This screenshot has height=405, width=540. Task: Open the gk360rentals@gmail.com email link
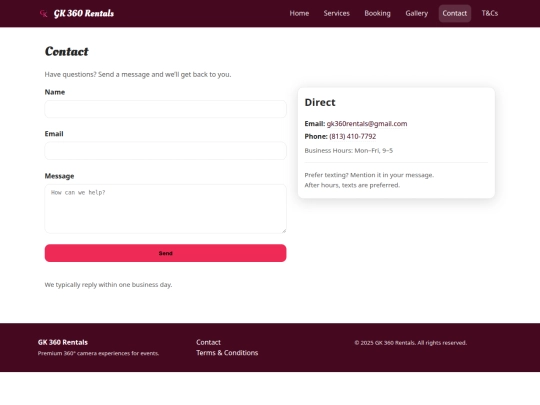tap(367, 124)
